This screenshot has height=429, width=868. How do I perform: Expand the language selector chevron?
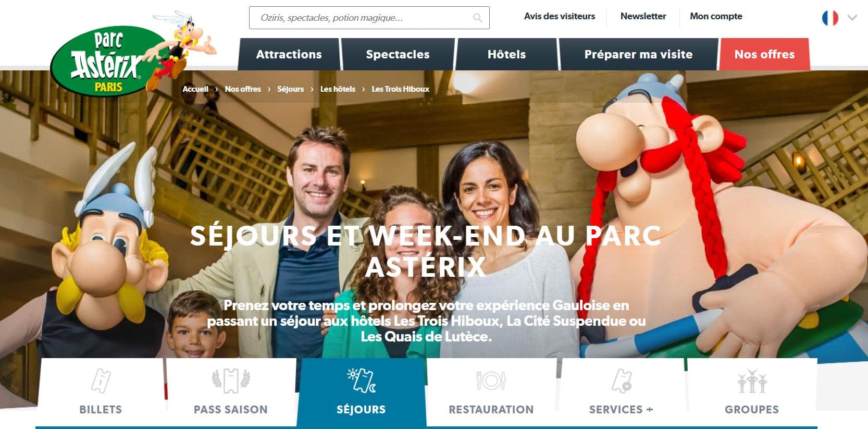pyautogui.click(x=852, y=18)
